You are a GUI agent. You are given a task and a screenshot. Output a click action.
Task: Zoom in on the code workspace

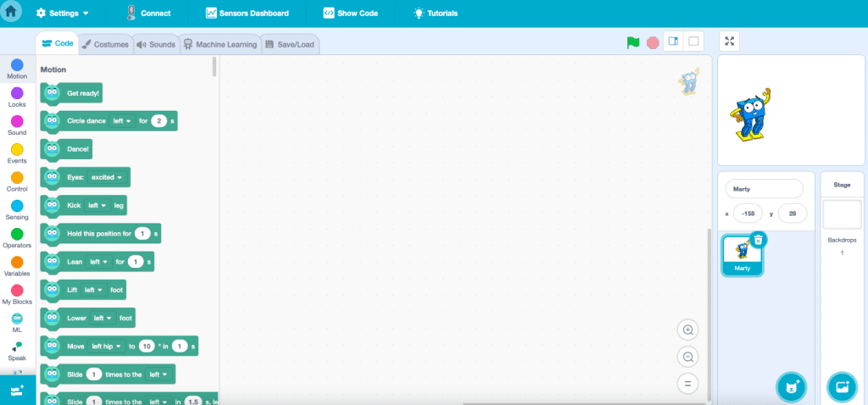point(688,330)
